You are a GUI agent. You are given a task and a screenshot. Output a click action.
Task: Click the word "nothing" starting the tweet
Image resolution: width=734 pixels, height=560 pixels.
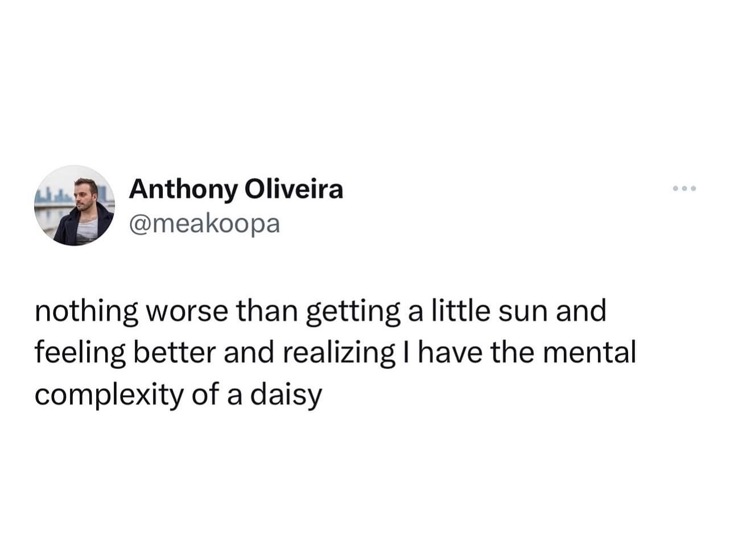click(86, 312)
